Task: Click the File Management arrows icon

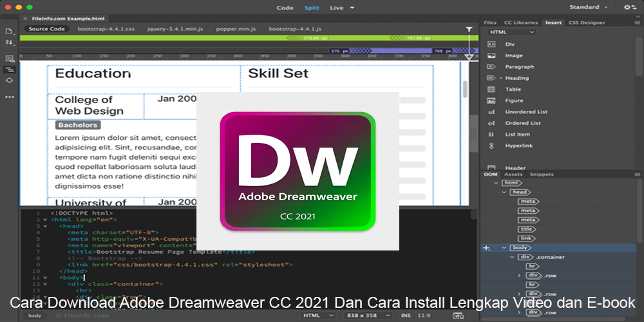Action: tap(9, 42)
